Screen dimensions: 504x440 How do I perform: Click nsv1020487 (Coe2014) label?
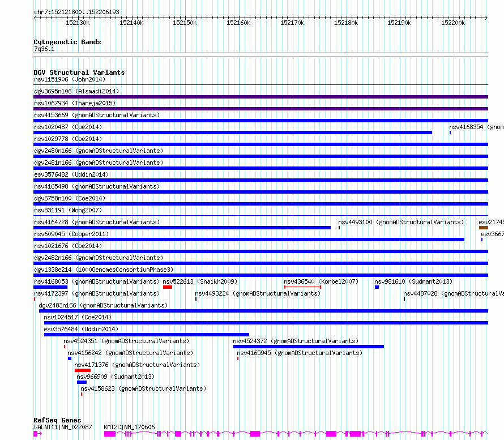tap(68, 127)
